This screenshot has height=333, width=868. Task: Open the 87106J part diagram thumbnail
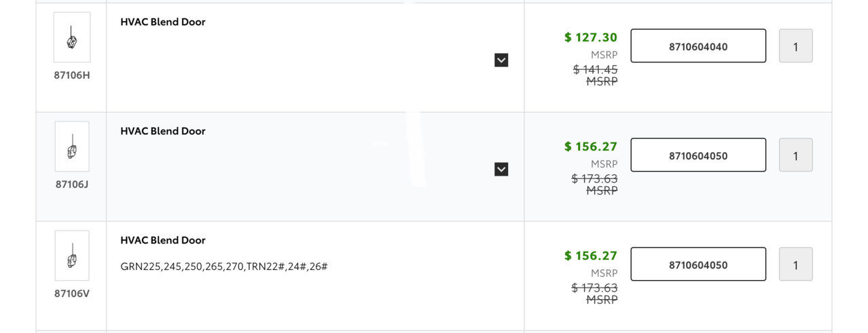72,146
